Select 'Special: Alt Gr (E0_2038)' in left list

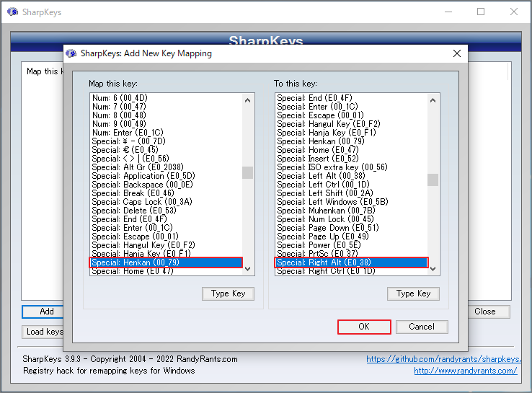pos(167,167)
